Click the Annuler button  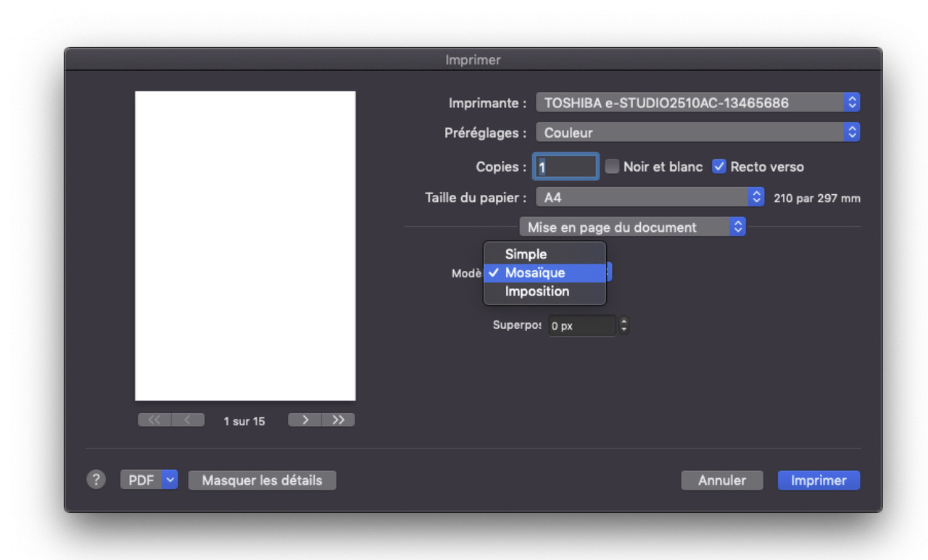click(722, 480)
